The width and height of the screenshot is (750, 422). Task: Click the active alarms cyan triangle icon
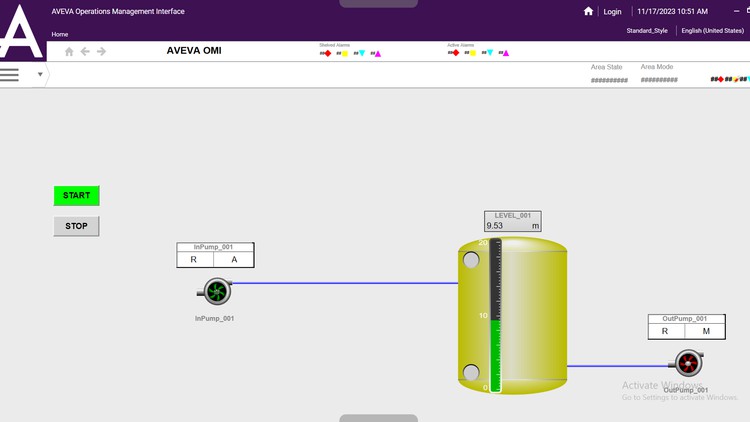[x=490, y=53]
